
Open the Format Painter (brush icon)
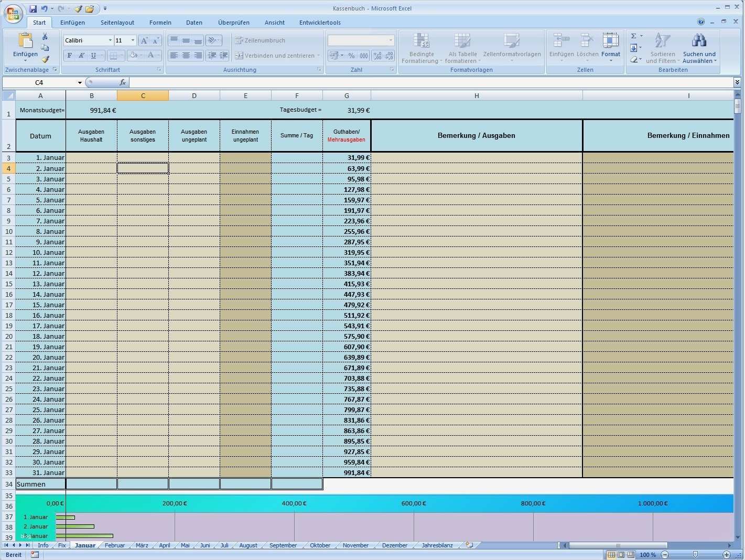46,59
